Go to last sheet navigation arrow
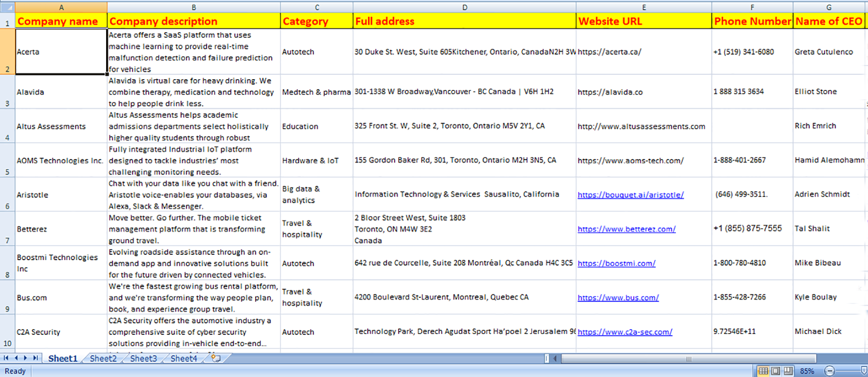The image size is (868, 377). pos(35,358)
